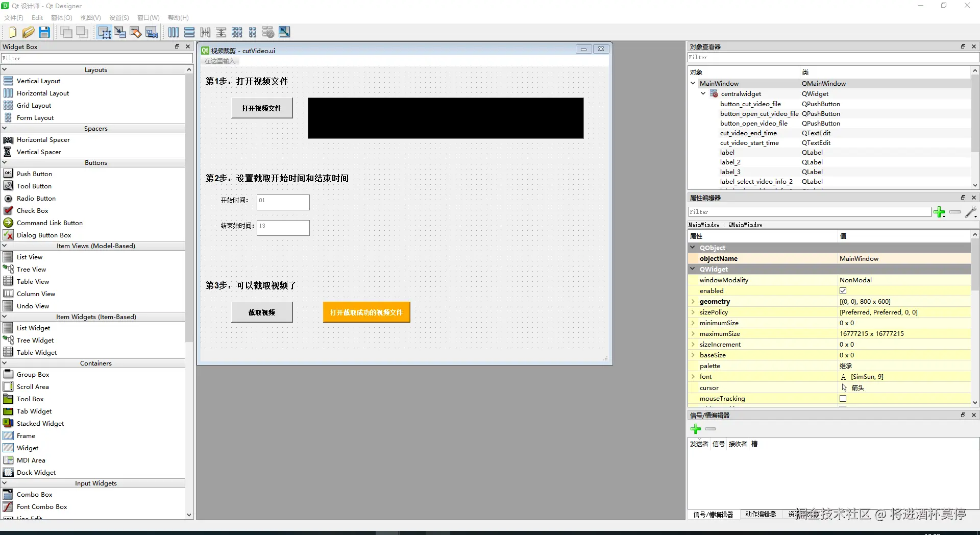Open the 帮助(H) menu
Image resolution: width=980 pixels, height=535 pixels.
coord(178,18)
